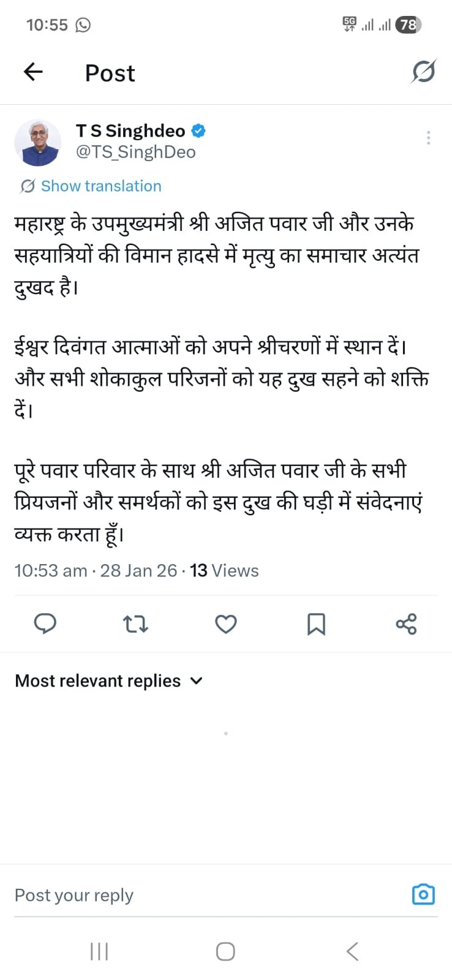Screen dimensions: 452x980
Task: Tap the Post your reply field
Action: click(184, 895)
